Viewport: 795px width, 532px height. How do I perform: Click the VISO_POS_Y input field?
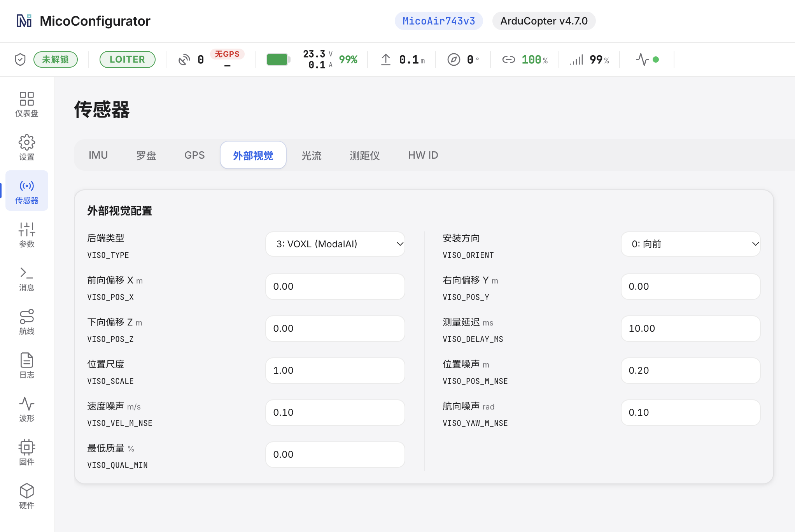[691, 287]
